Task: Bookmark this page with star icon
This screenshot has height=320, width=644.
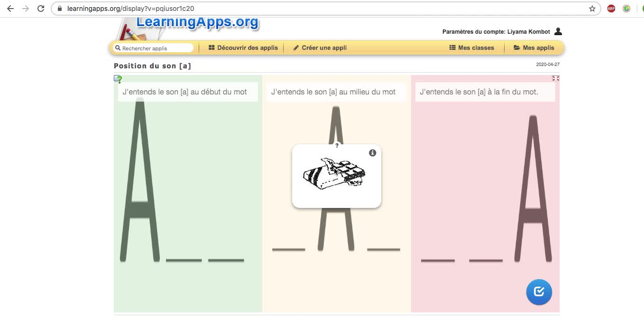Action: click(x=592, y=9)
